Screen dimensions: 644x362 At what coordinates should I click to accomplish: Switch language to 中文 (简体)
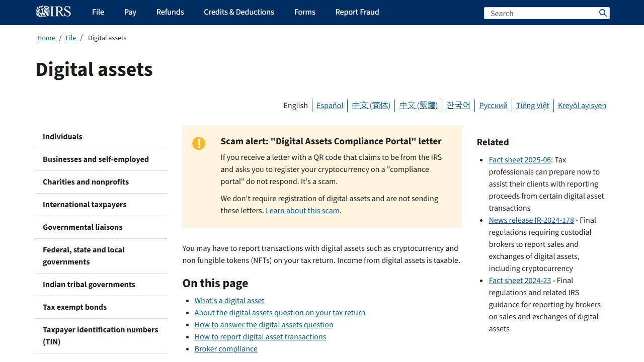(x=371, y=105)
